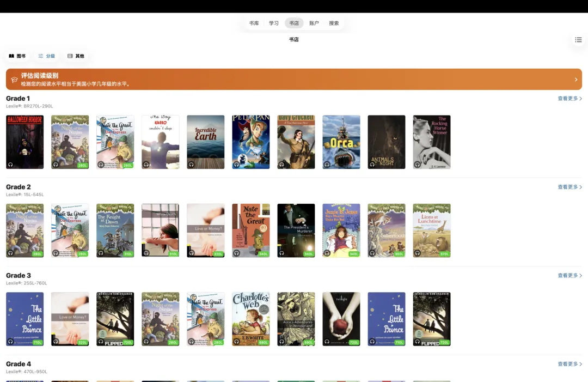Open the first Flipped book in Grade 3
Image resolution: width=588 pixels, height=382 pixels.
coord(115,319)
